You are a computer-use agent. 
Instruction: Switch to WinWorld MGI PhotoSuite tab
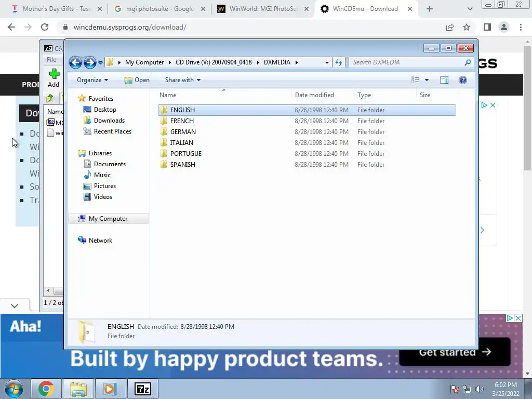coord(263,9)
